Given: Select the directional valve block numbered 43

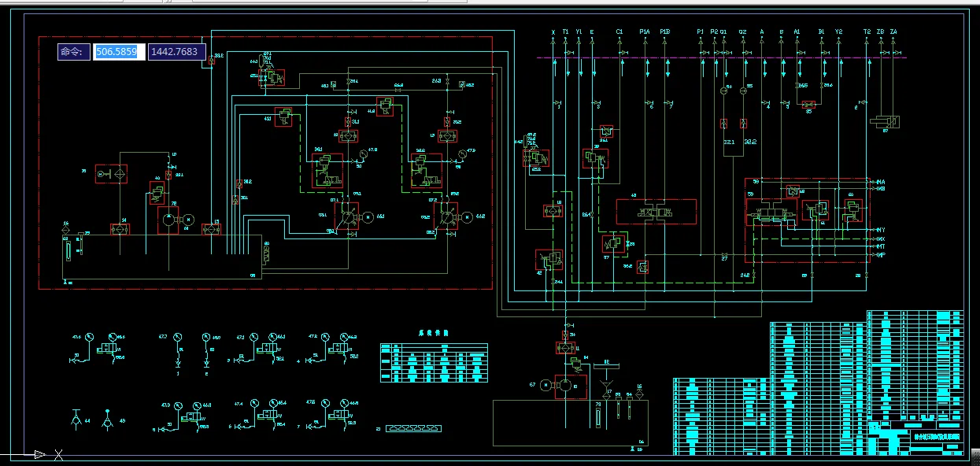Looking at the screenshot, I should tap(656, 211).
